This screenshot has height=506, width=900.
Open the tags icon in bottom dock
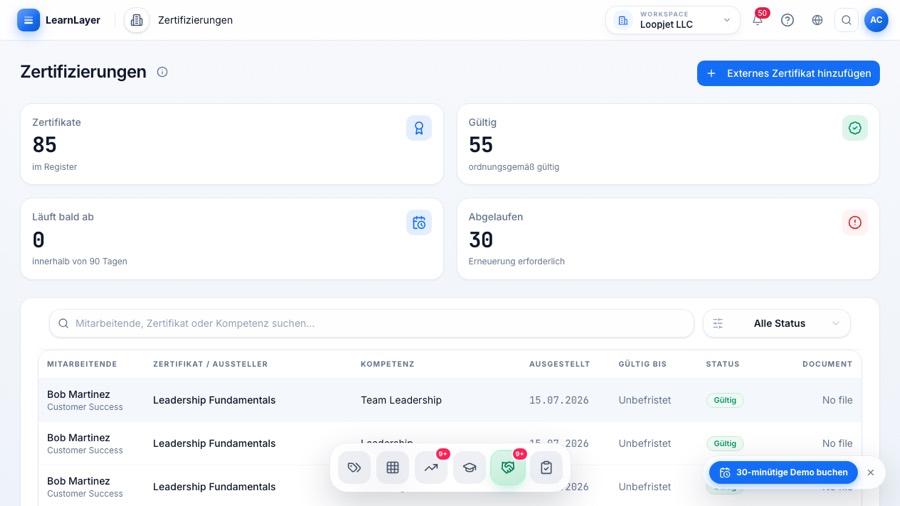[x=354, y=468]
